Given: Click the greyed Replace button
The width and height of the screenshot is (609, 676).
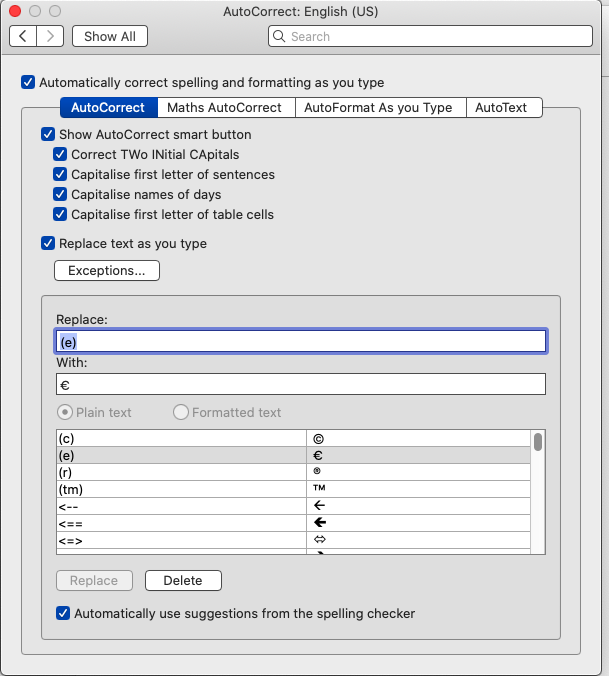Looking at the screenshot, I should [94, 580].
